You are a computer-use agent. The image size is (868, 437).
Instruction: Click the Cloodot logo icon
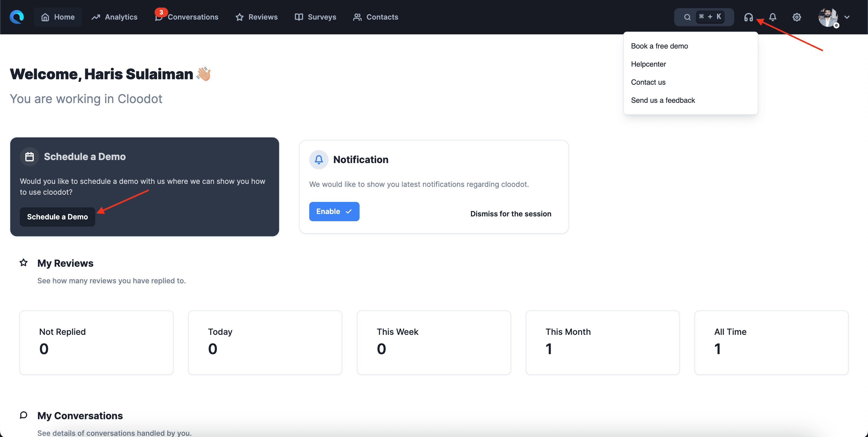coord(16,17)
